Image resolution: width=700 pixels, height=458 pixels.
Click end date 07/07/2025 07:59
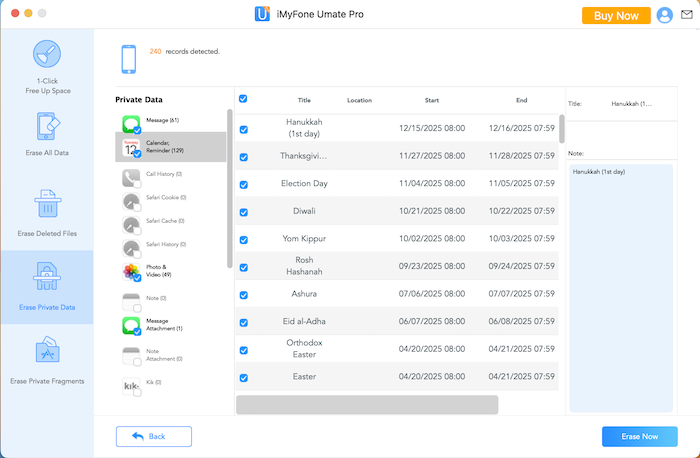[x=521, y=294]
